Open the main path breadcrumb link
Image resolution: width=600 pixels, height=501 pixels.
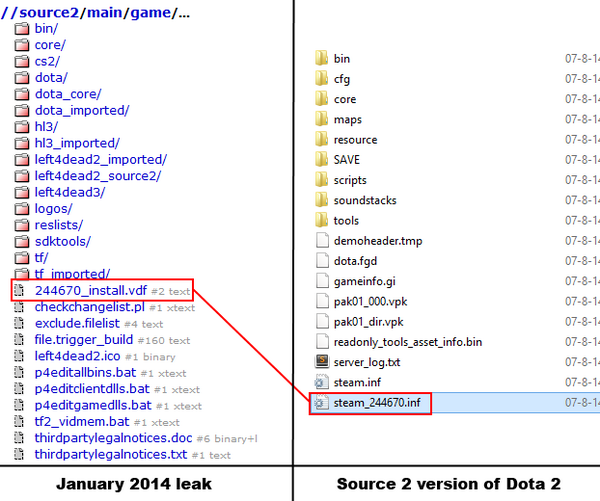coord(106,13)
